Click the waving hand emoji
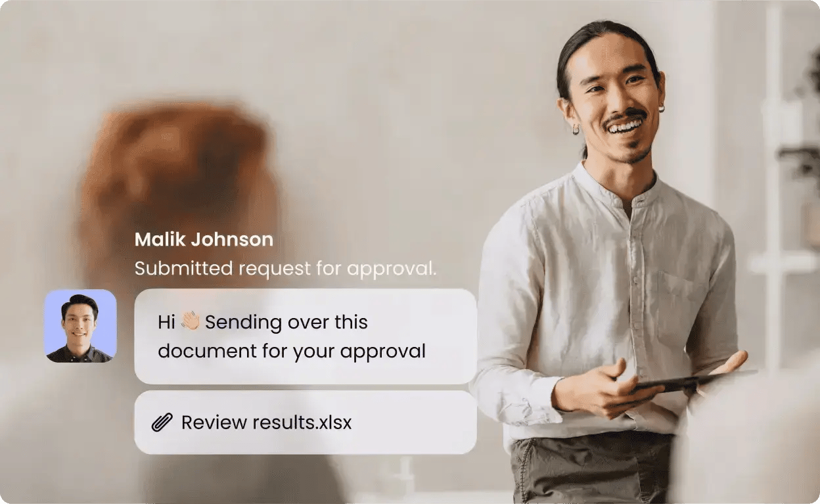Screen dimensions: 820x504 (191, 321)
